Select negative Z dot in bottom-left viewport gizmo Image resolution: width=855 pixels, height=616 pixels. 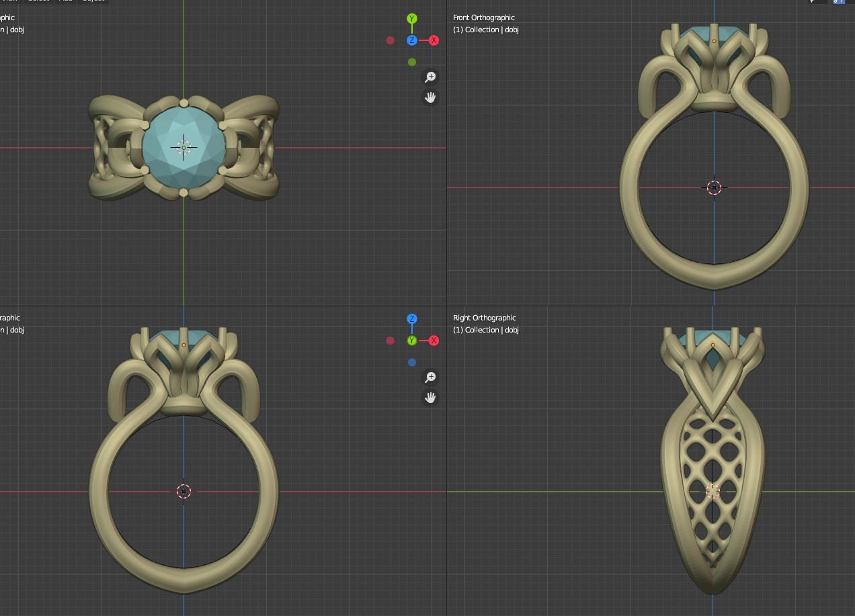tap(412, 362)
